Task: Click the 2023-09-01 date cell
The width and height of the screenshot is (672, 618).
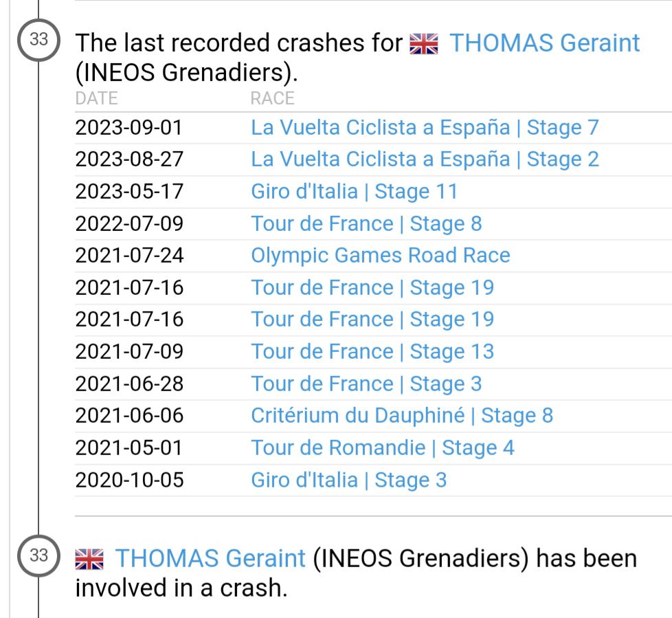Action: [130, 128]
